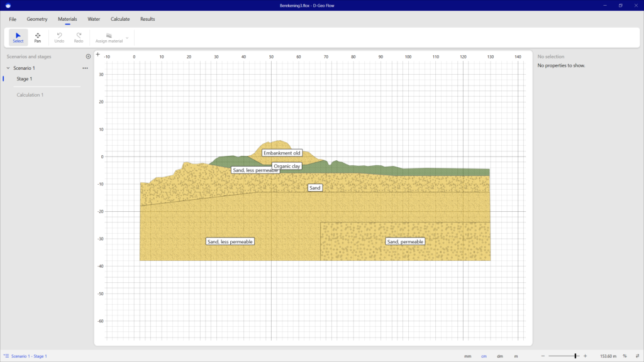Select Calculation 1 in the sidebar
The image size is (644, 362).
[30, 95]
